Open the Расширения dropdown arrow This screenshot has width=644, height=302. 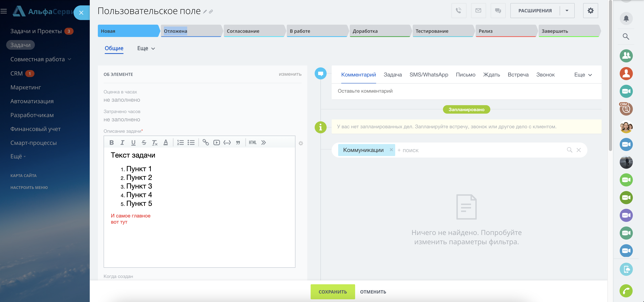pyautogui.click(x=567, y=11)
